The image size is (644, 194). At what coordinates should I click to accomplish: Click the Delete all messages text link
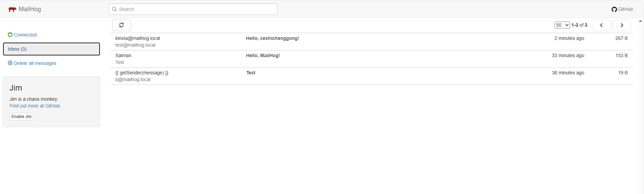(35, 63)
